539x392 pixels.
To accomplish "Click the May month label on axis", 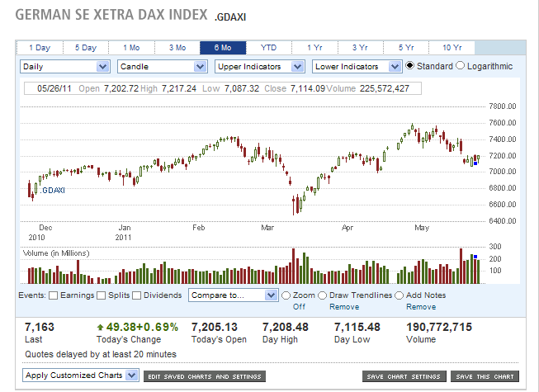I will point(422,228).
